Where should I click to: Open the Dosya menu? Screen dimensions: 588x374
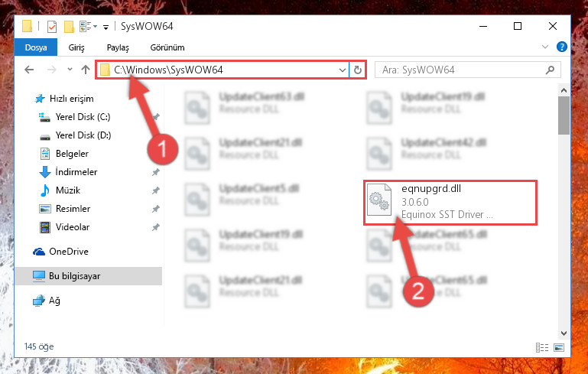[36, 47]
